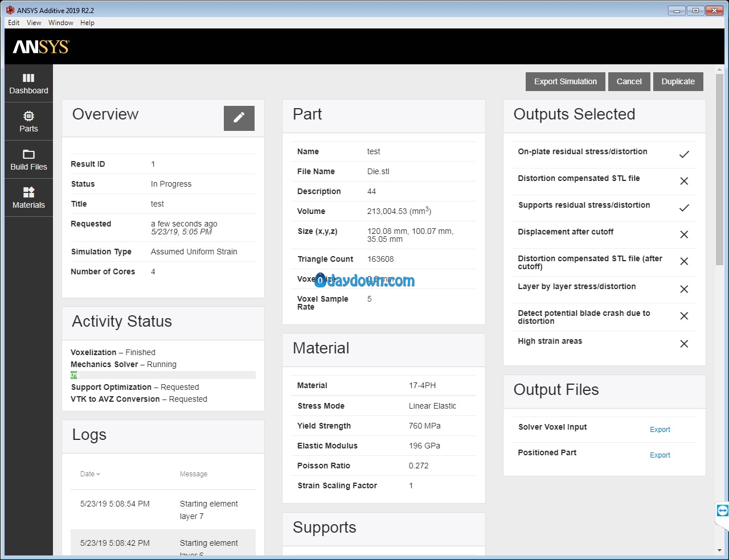Click 'Assumed Uniform Strain' simulation type value
The width and height of the screenshot is (729, 560).
coord(194,252)
